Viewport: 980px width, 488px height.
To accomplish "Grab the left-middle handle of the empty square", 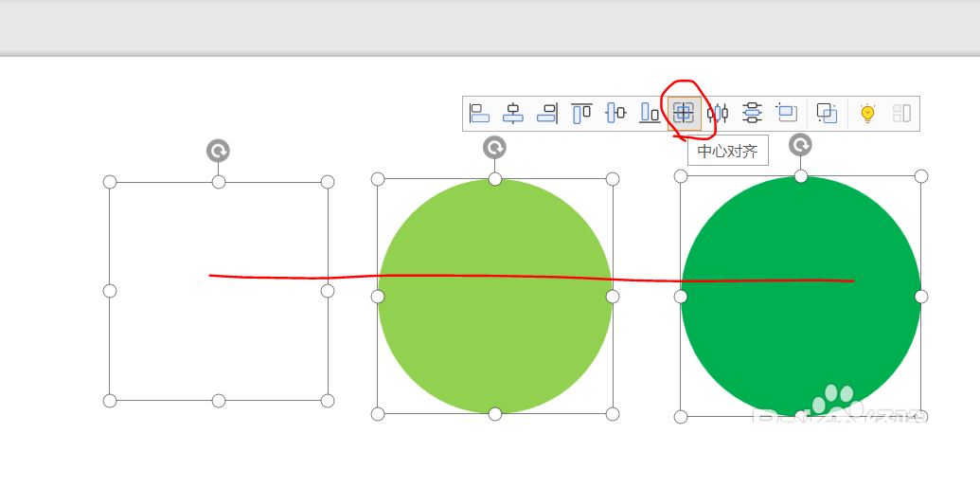I will click(110, 291).
